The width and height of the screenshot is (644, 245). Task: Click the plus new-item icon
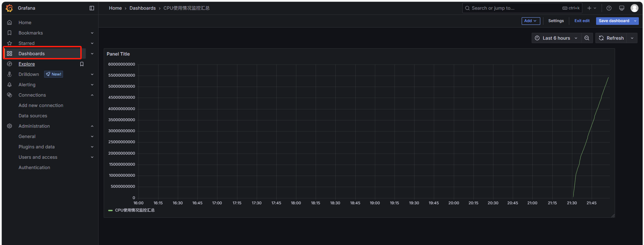point(589,8)
